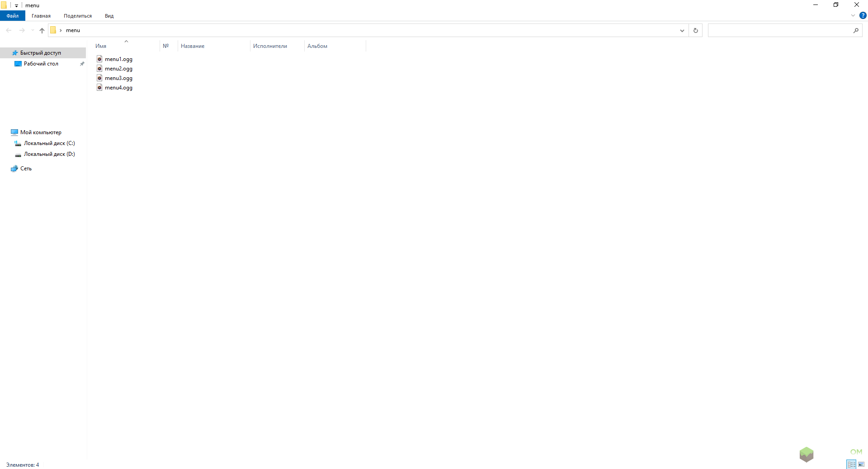Click the menu folder in address bar
This screenshot has width=868, height=469.
[73, 30]
